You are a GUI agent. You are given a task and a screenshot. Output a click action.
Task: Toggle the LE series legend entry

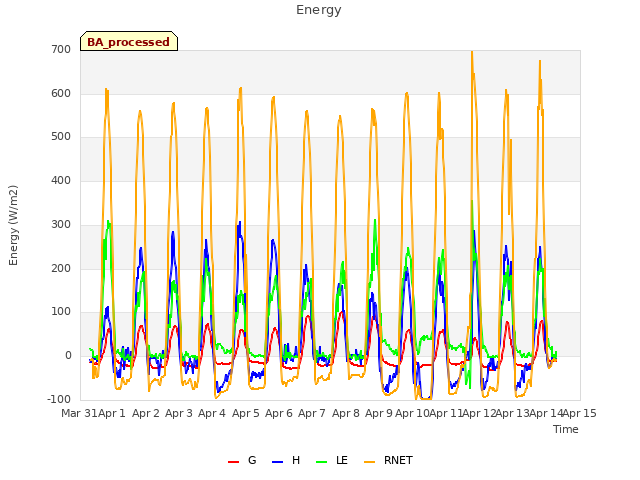pos(332,460)
